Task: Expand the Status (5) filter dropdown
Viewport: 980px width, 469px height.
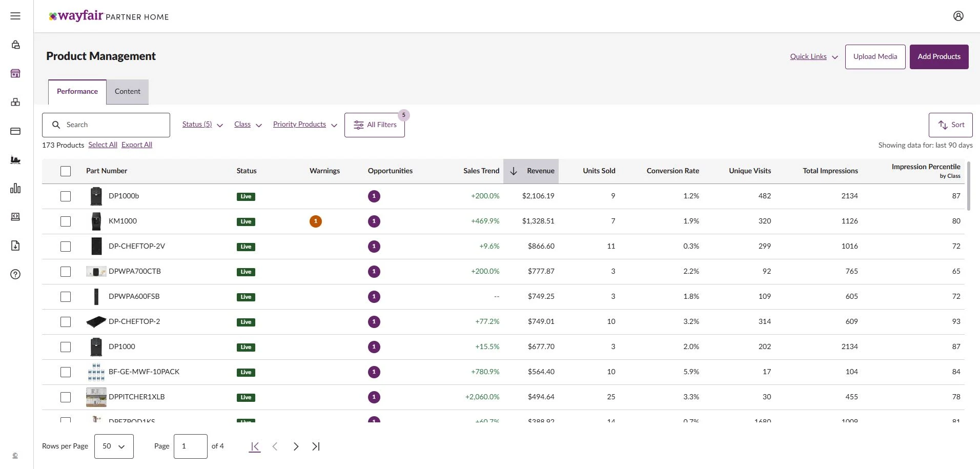Action: click(202, 125)
